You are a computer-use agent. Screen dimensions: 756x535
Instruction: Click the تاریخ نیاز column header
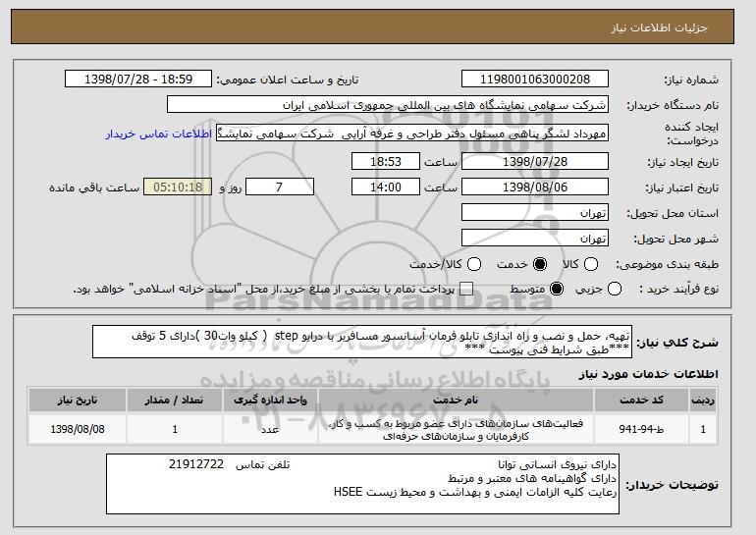78,401
